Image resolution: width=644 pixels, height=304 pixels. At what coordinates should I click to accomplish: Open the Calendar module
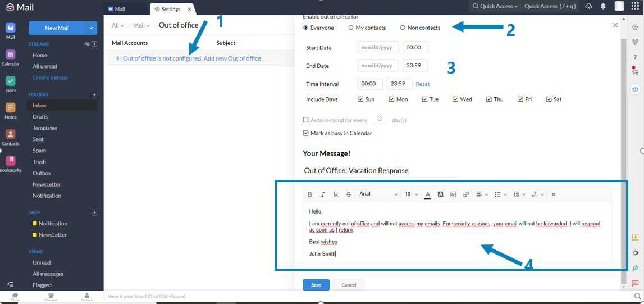click(x=11, y=57)
